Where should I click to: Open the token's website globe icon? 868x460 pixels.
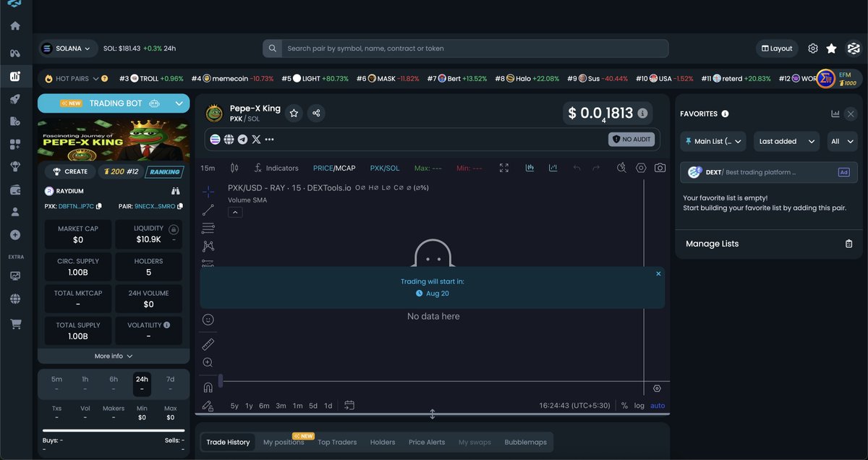point(229,139)
